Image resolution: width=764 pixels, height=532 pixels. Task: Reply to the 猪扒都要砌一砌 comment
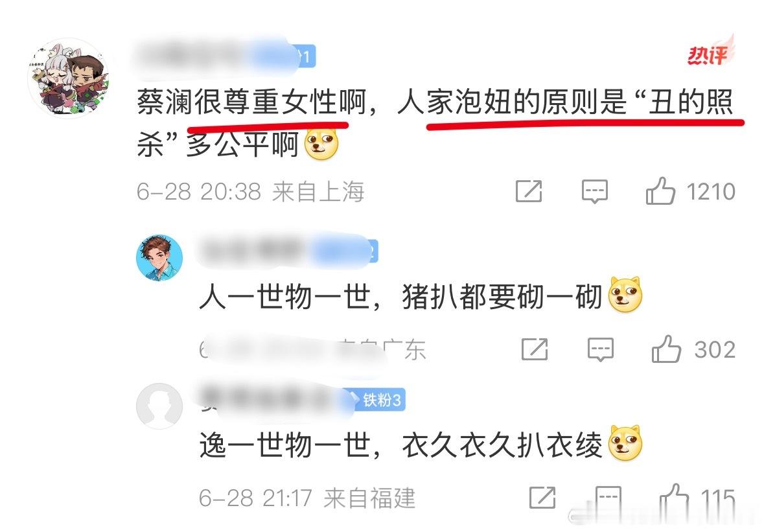pyautogui.click(x=600, y=350)
